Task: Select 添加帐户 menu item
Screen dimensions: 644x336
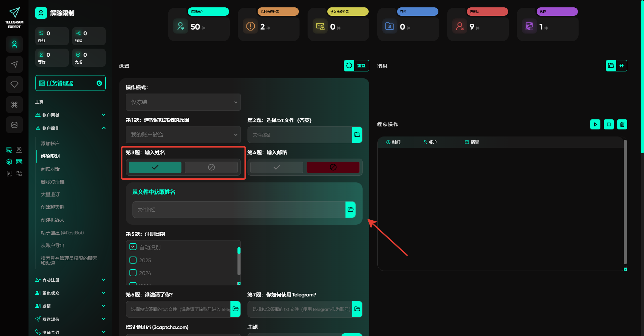Action: (x=50, y=144)
